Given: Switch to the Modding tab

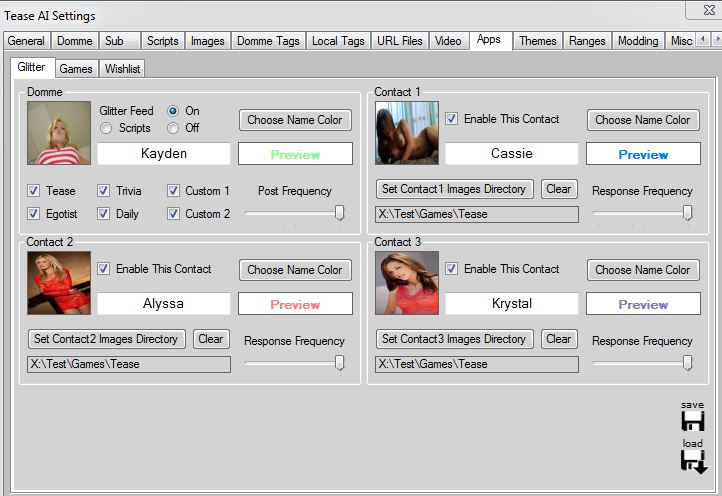Looking at the screenshot, I should (638, 41).
